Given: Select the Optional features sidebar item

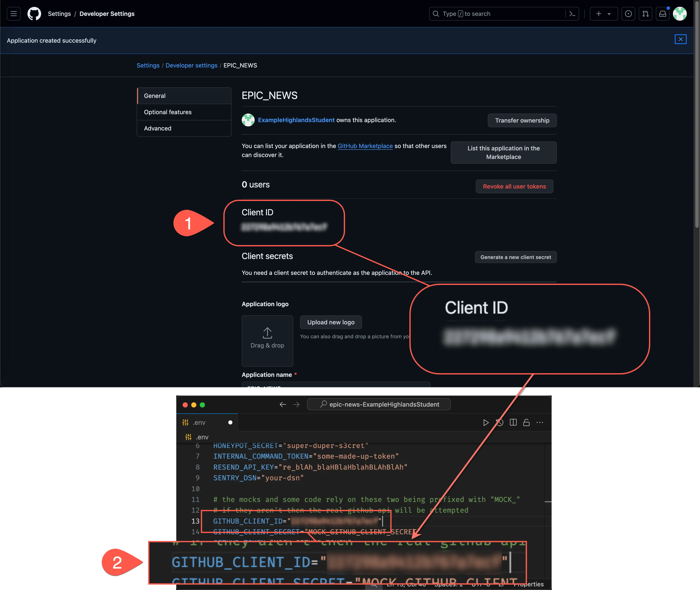Looking at the screenshot, I should pyautogui.click(x=184, y=112).
